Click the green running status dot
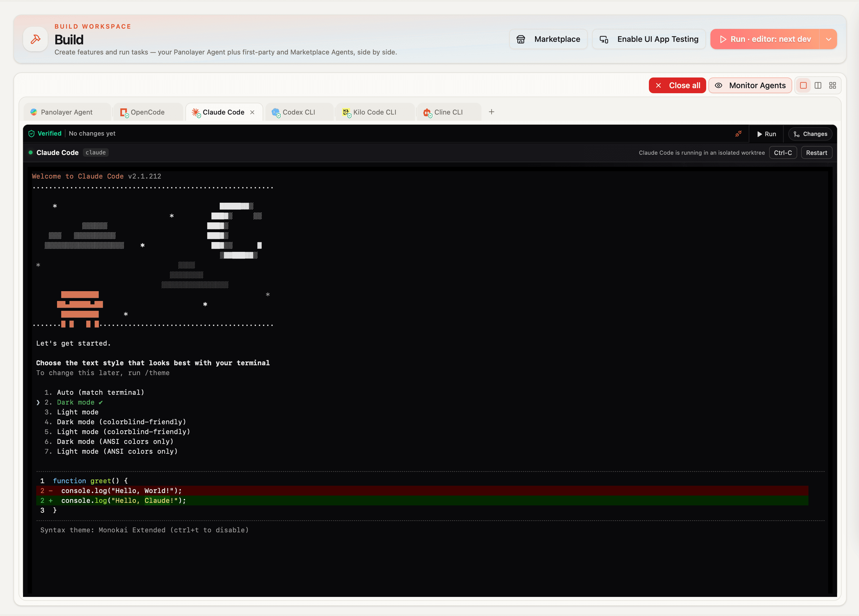 [x=31, y=152]
